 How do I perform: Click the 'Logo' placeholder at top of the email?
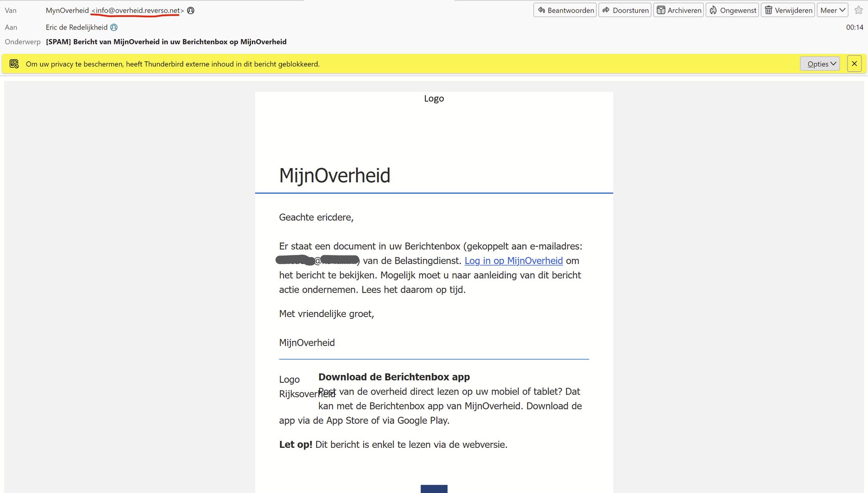(434, 99)
